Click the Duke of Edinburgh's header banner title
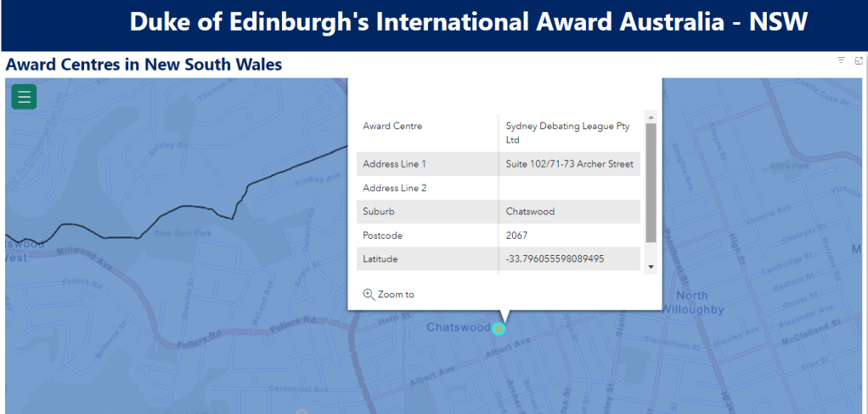The width and height of the screenshot is (868, 414). pos(468,23)
